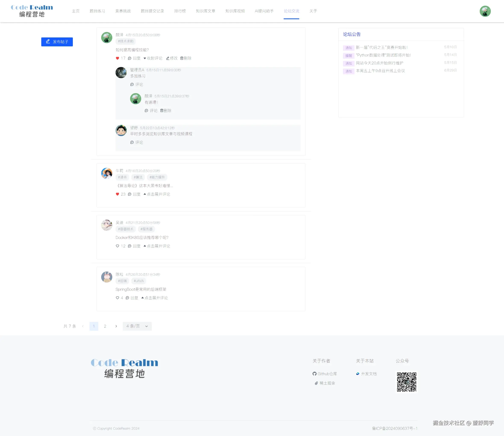The width and height of the screenshot is (504, 436).
Task: Click next page arrow in pagination
Action: 116,326
